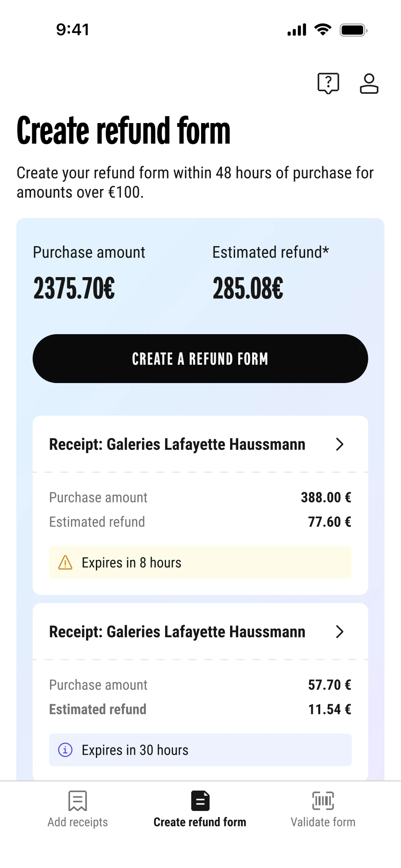Tap the yellow warning triangle icon

(x=65, y=563)
